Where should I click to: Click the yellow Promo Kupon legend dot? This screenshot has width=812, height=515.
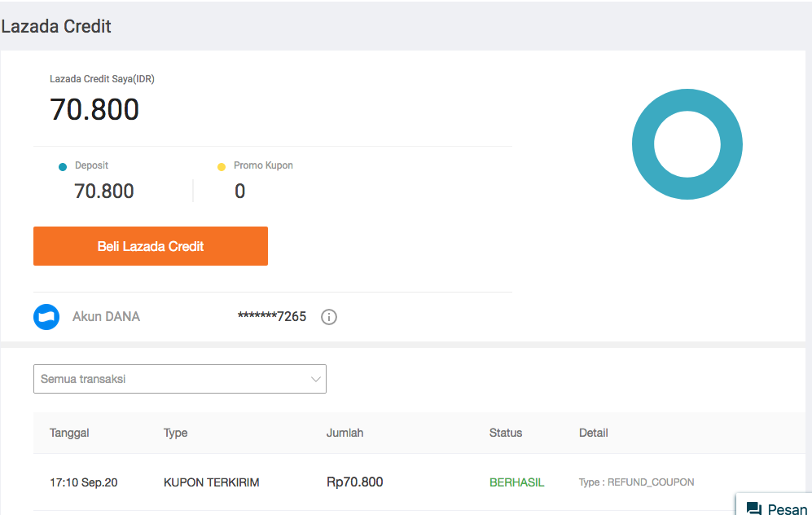222,167
